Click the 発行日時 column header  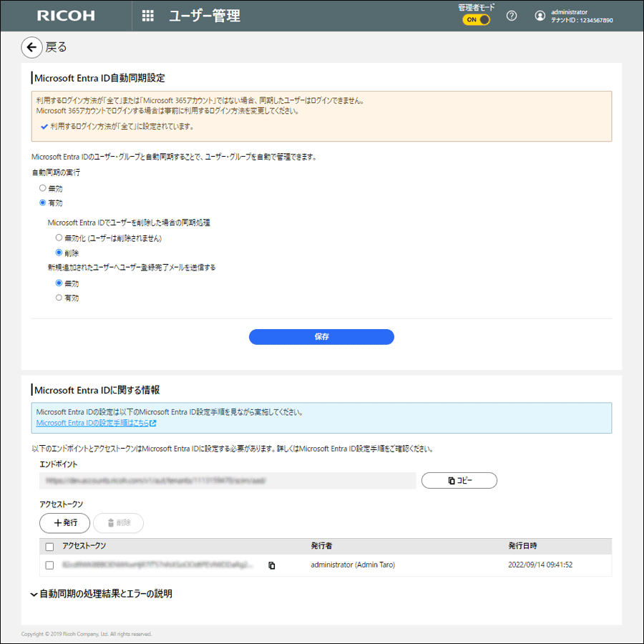coord(522,546)
